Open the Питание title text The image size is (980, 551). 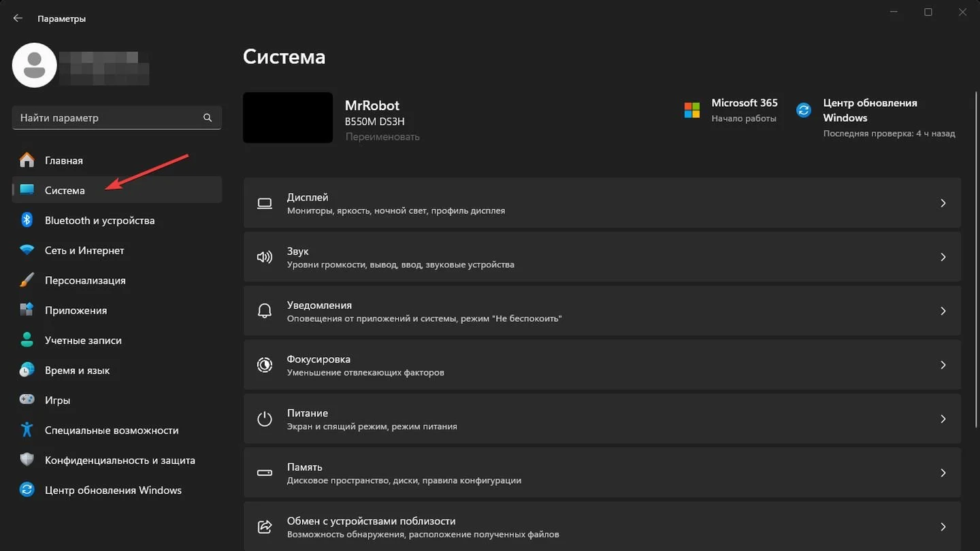click(x=308, y=413)
